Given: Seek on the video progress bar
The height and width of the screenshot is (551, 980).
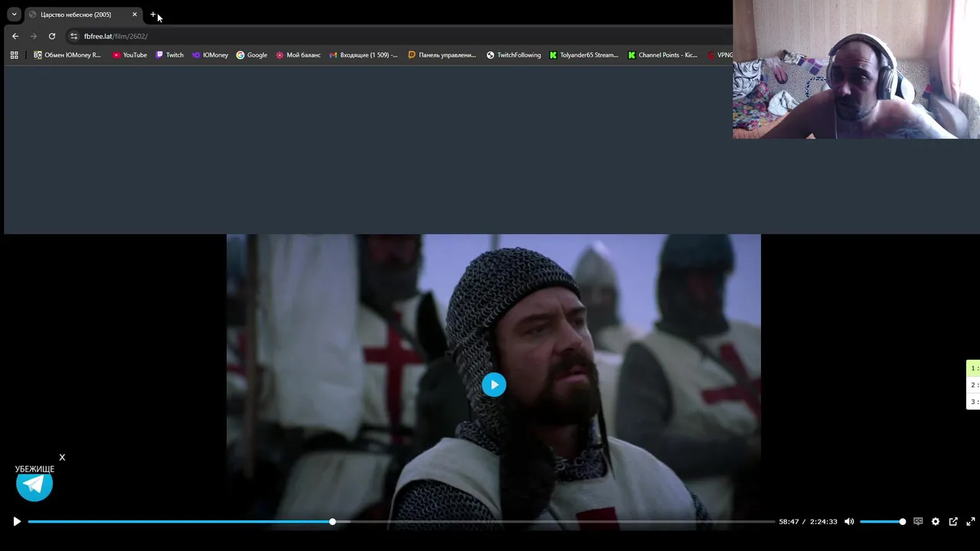Looking at the screenshot, I should [401, 521].
